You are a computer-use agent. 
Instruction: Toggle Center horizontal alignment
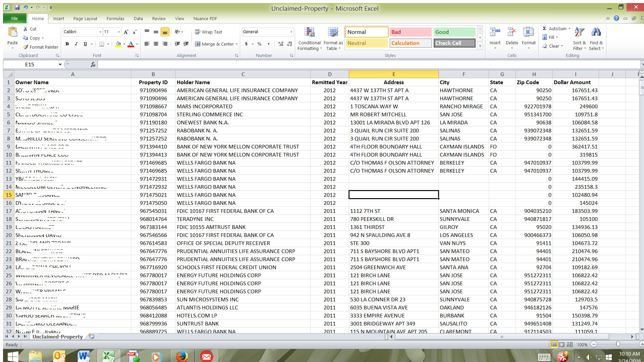156,44
